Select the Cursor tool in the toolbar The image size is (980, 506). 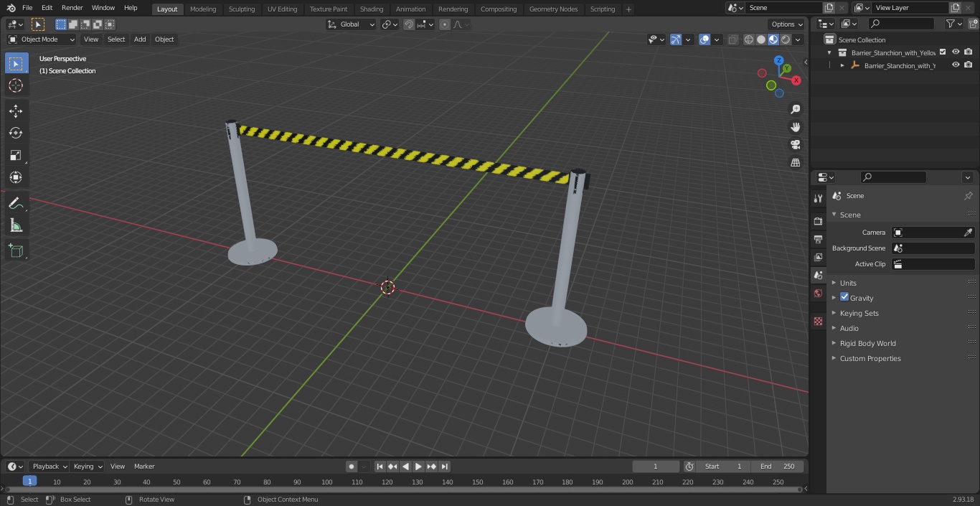coord(16,85)
